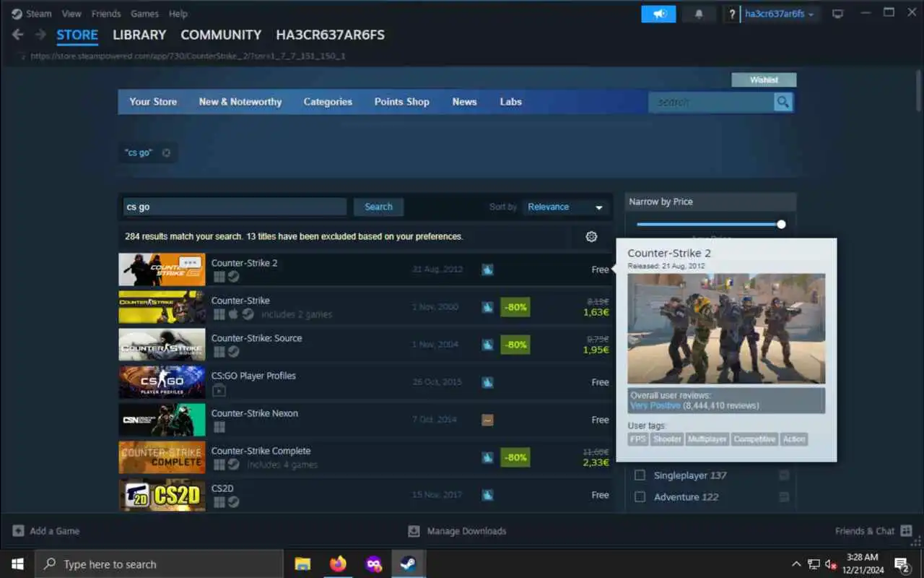
Task: Switch to the COMMUNITY tab
Action: pos(221,35)
